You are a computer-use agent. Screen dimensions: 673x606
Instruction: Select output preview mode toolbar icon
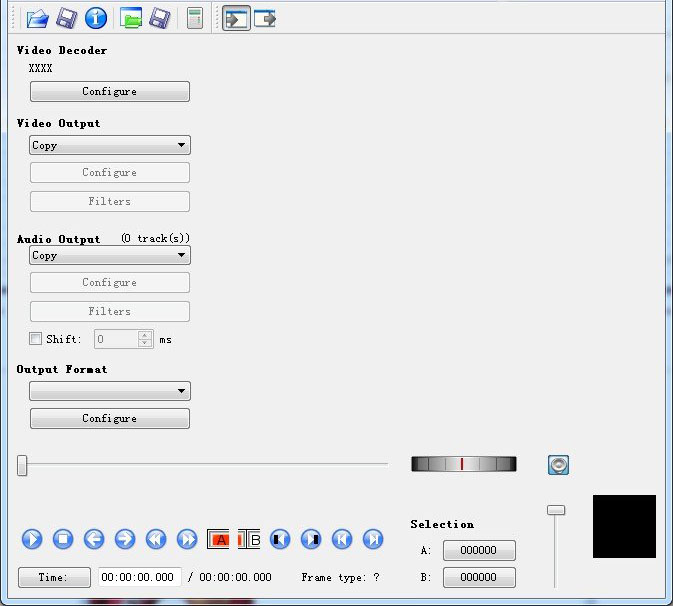tap(265, 18)
